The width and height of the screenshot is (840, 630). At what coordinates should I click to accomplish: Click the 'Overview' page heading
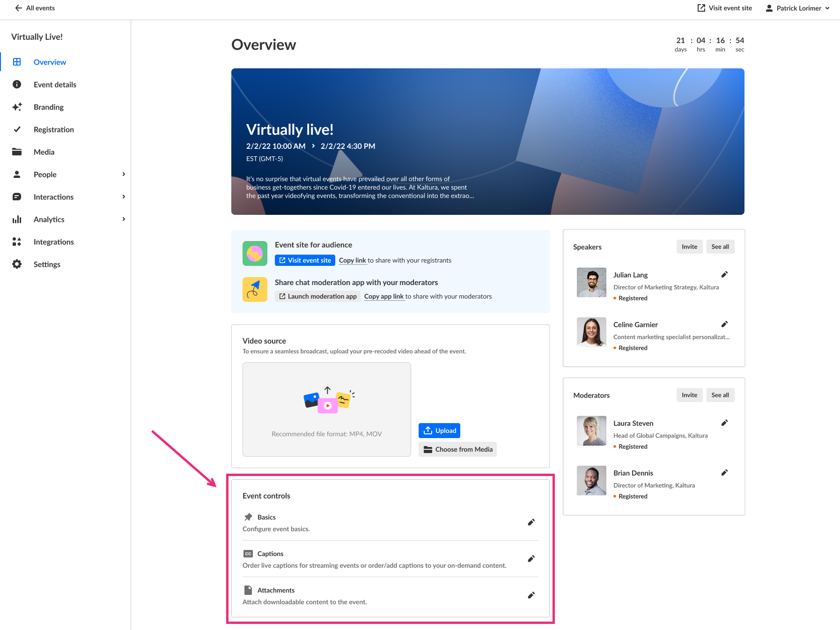tap(264, 44)
